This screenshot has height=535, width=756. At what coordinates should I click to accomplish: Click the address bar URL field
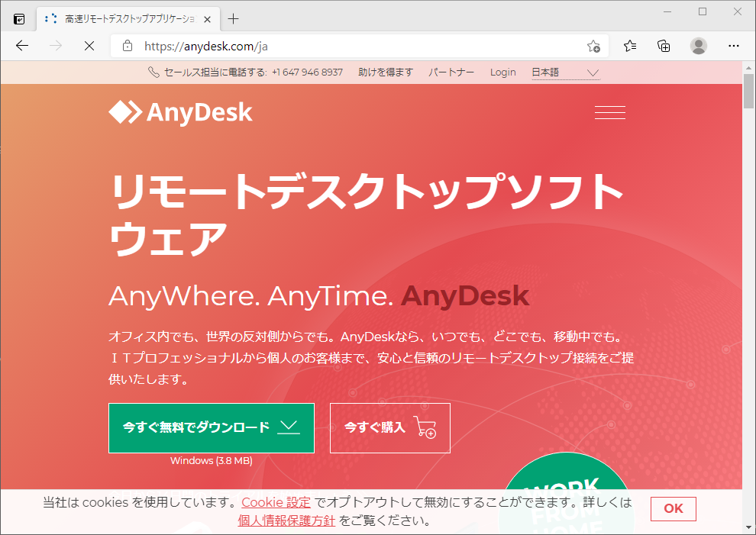(x=359, y=47)
